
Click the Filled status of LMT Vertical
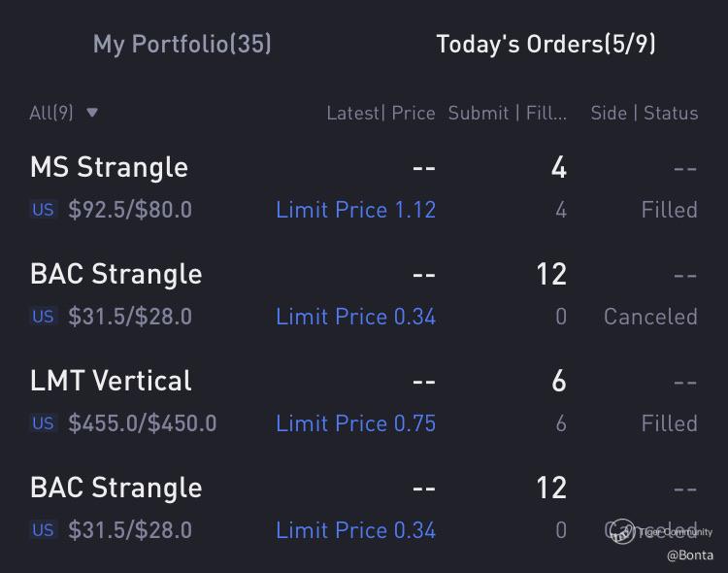coord(669,423)
